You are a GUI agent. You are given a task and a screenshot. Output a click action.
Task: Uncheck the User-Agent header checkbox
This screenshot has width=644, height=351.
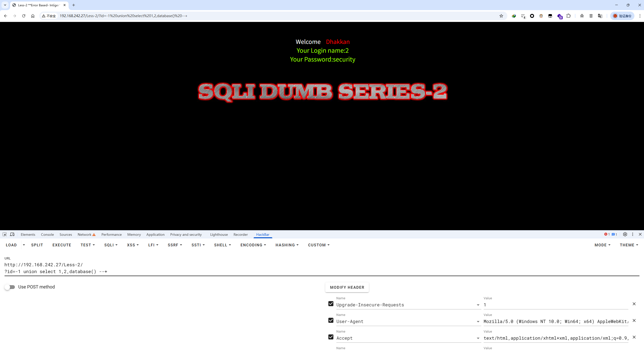click(x=331, y=320)
